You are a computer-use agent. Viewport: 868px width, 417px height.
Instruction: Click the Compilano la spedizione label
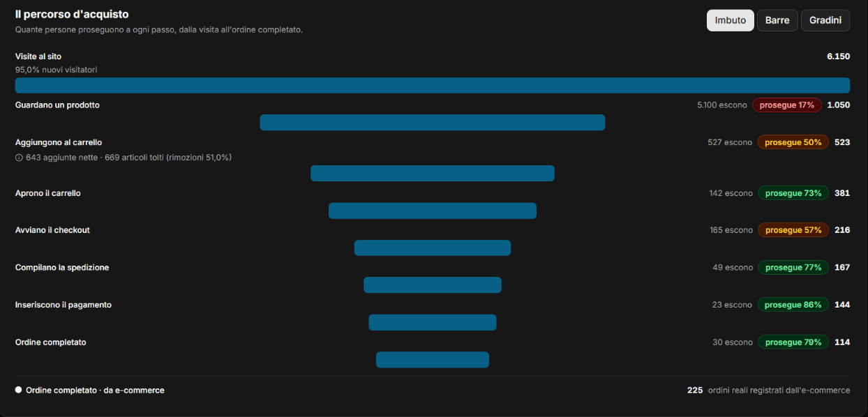point(62,268)
